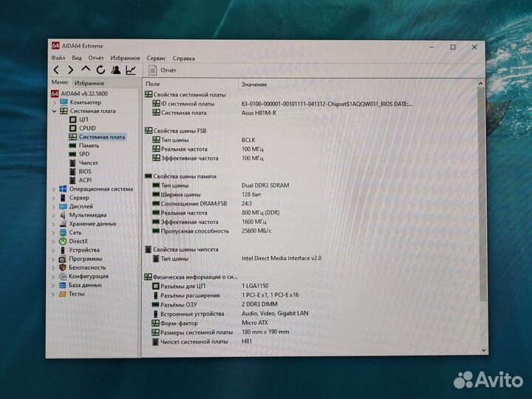Switch to the Меню tab
This screenshot has height=399, width=532.
coord(60,83)
